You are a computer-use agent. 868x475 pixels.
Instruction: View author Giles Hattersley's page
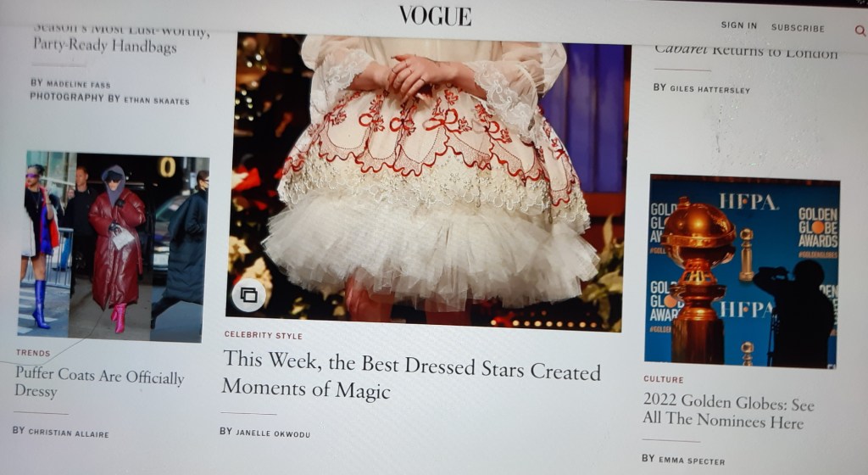click(709, 89)
